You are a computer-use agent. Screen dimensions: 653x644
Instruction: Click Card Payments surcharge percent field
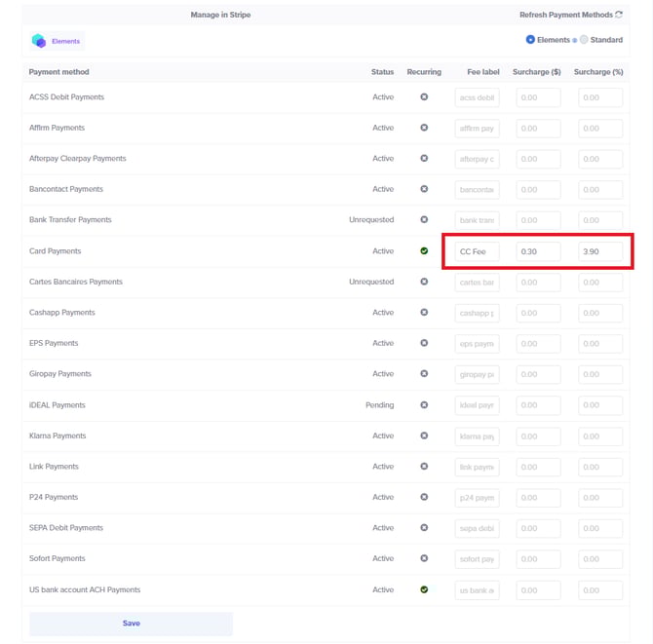[600, 251]
